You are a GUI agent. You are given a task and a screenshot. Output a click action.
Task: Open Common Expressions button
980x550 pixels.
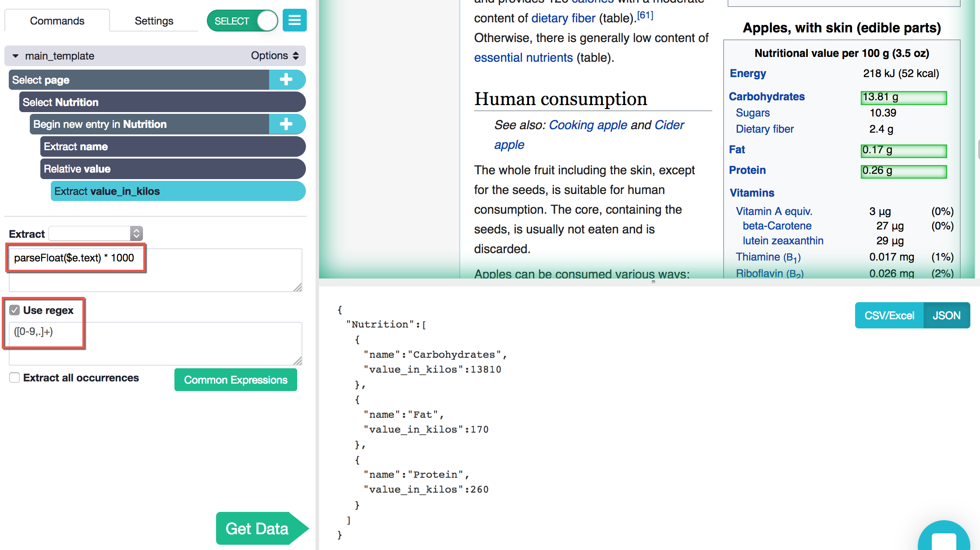tap(235, 380)
